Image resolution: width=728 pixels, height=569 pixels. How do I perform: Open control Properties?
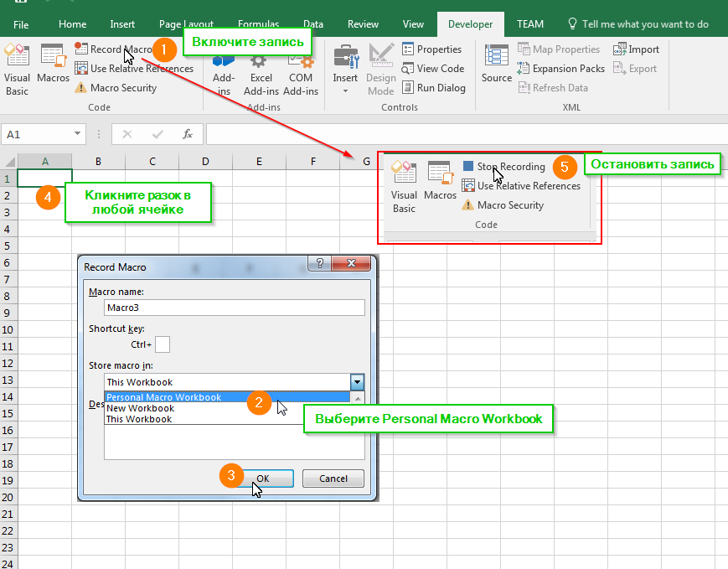(x=431, y=49)
